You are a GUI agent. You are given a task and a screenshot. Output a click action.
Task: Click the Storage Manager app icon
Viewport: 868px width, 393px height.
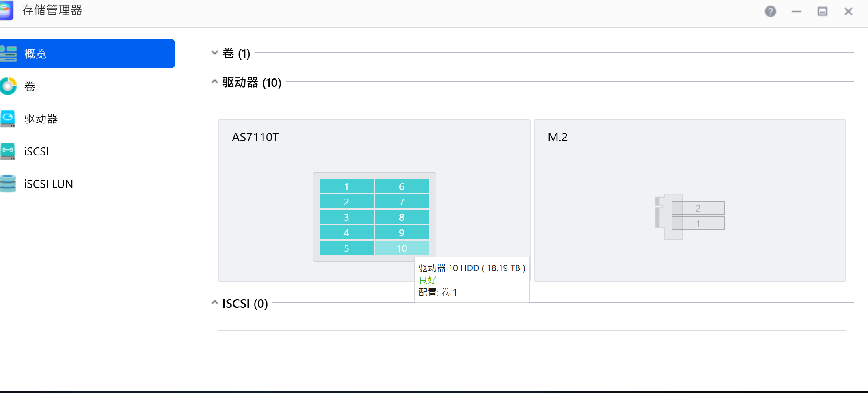(x=6, y=10)
